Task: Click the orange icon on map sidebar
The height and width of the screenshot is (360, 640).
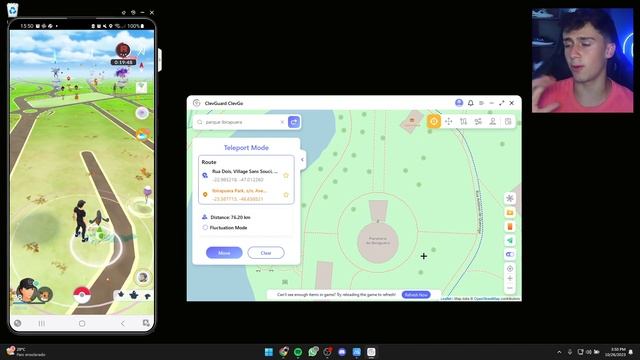Action: tap(510, 227)
